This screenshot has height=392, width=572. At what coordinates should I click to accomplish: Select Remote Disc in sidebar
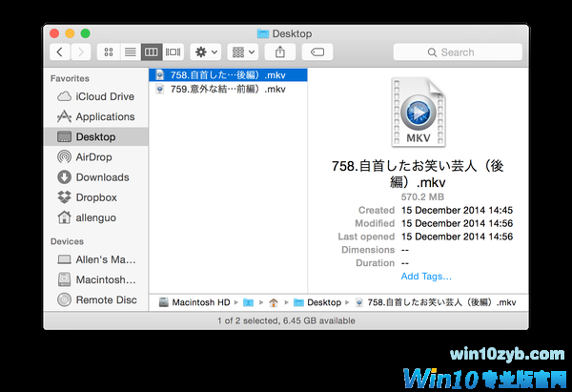(x=96, y=300)
